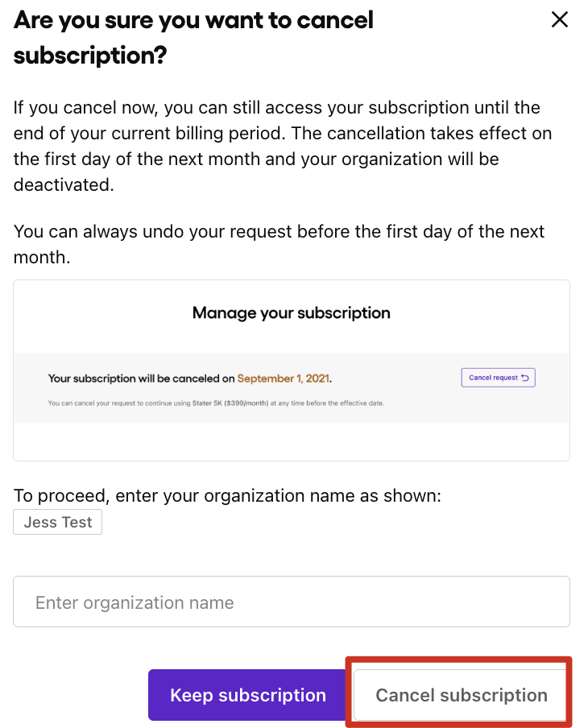The height and width of the screenshot is (728, 588).
Task: Dismiss the modal using the close icon
Action: (560, 19)
